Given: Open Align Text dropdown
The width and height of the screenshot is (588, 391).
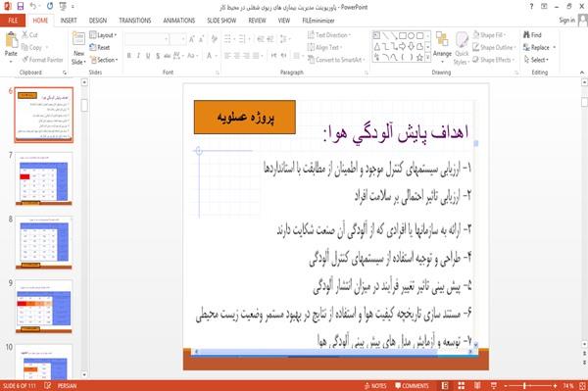Looking at the screenshot, I should click(325, 48).
